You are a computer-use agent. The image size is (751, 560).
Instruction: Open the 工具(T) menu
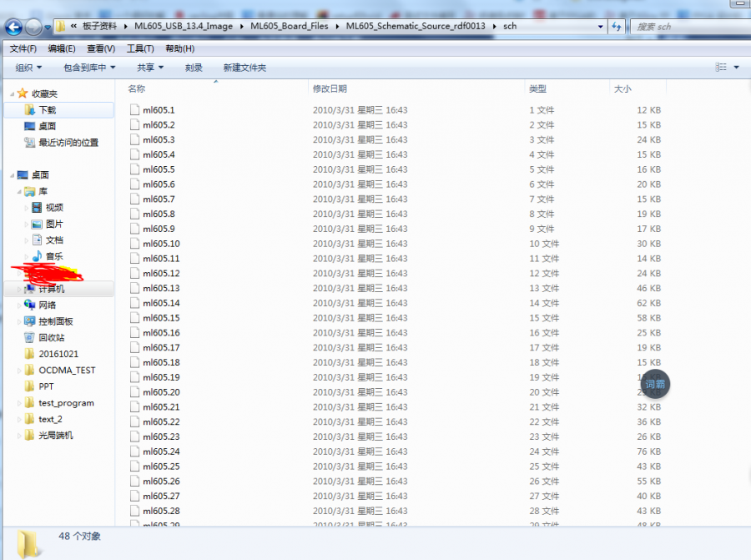[140, 49]
